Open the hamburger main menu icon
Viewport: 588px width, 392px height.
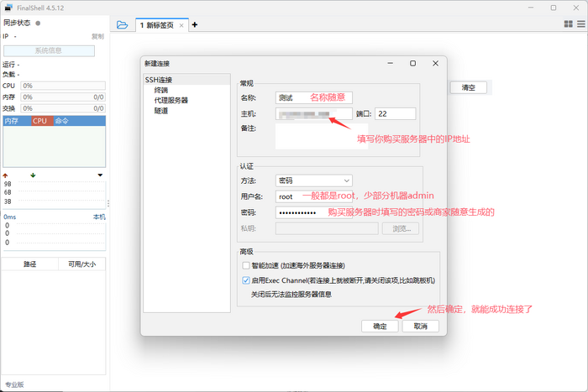(x=579, y=24)
